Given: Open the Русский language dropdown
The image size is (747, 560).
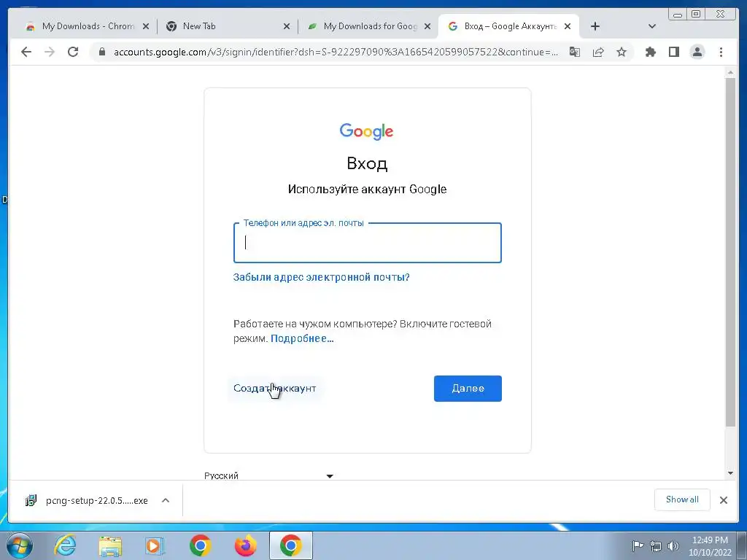Looking at the screenshot, I should coord(268,475).
